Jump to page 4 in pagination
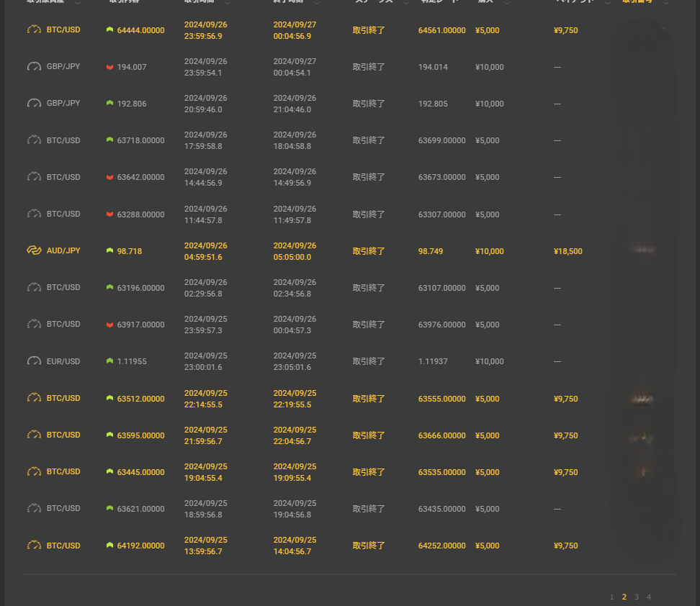 [x=649, y=597]
